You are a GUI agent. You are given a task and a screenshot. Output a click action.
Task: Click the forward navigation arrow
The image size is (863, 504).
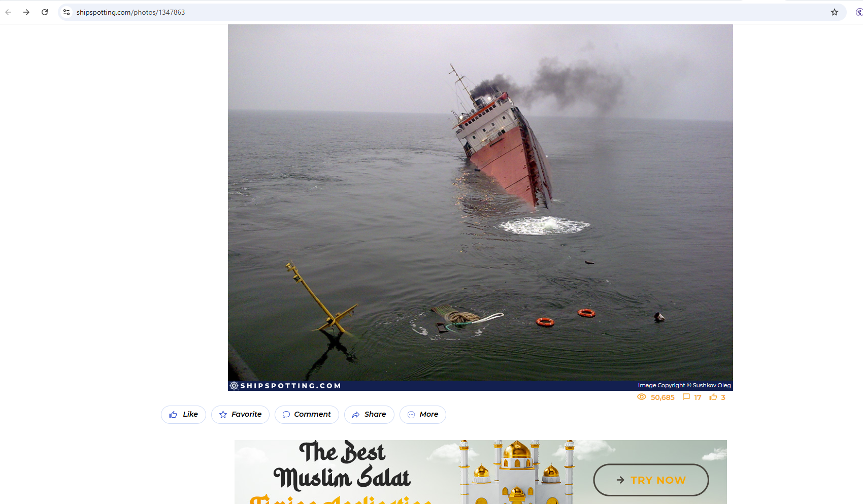point(26,12)
